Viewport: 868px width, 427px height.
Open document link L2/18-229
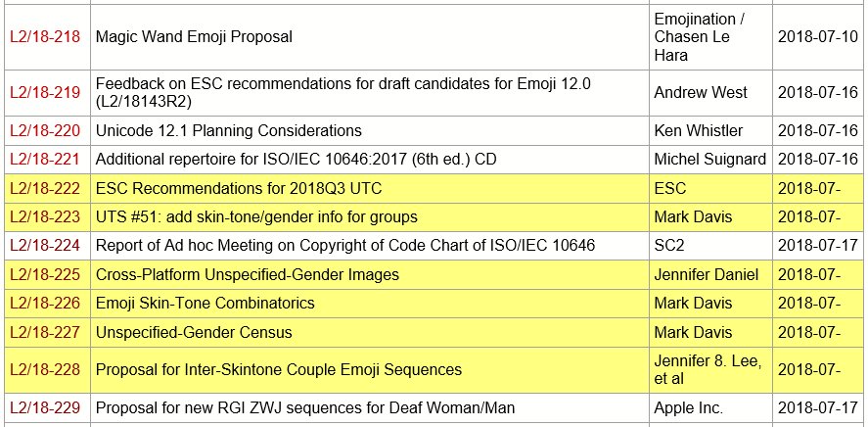(x=45, y=408)
